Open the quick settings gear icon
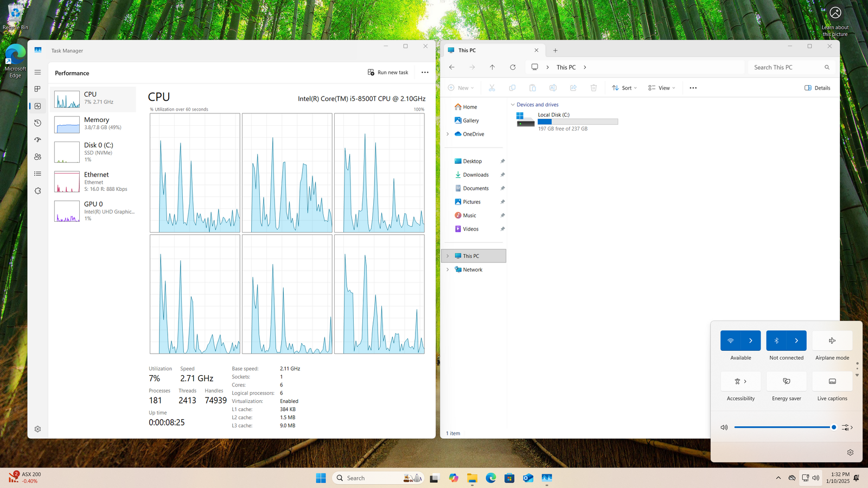The height and width of the screenshot is (488, 868). (850, 452)
